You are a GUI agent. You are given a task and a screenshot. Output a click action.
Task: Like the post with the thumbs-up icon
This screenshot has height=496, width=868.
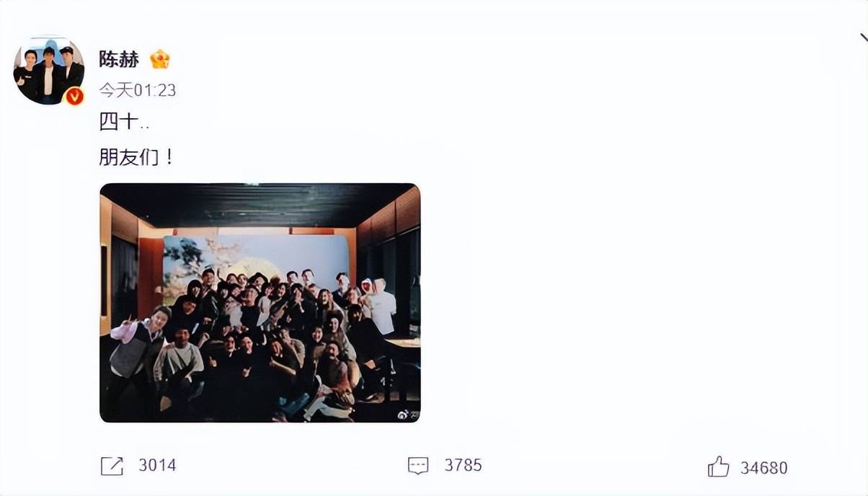[x=718, y=467]
